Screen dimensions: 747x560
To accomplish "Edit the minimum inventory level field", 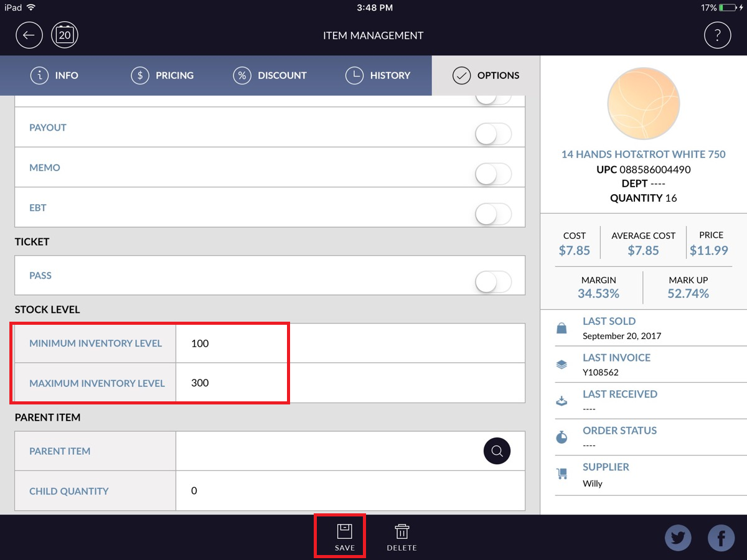I will [350, 343].
